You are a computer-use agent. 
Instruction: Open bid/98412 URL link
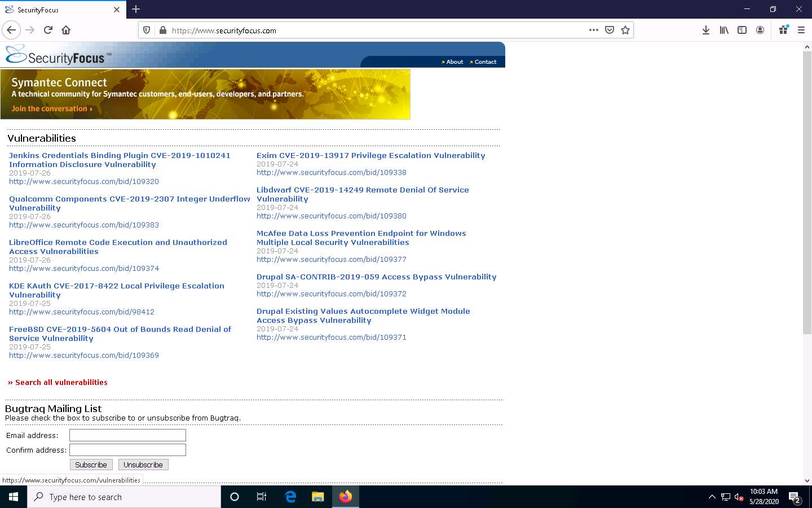coord(82,312)
